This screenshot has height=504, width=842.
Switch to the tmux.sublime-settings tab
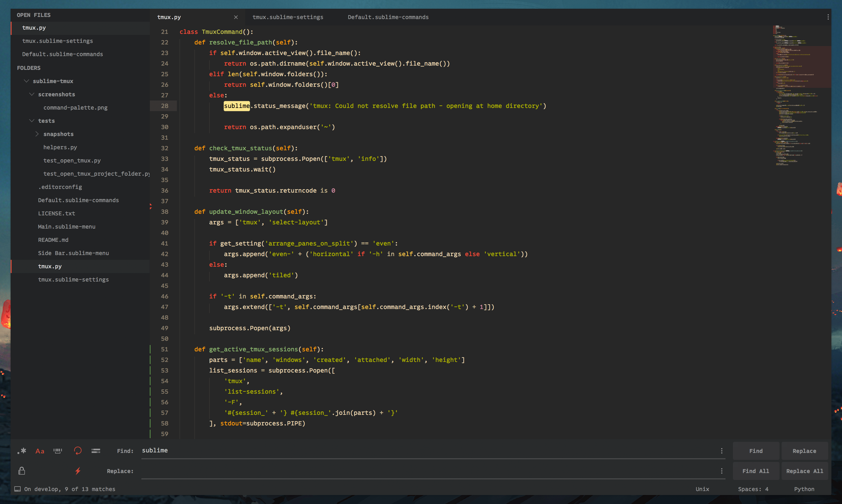[288, 17]
